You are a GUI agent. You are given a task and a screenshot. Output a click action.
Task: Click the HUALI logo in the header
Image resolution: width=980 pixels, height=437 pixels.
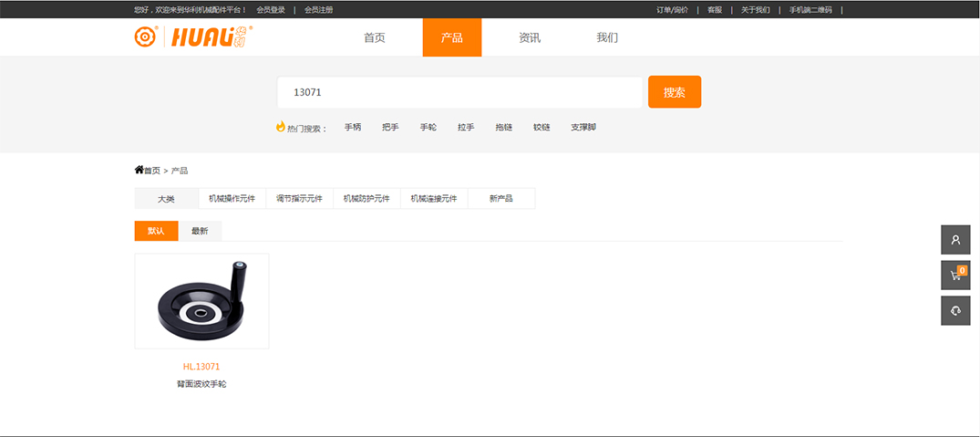(193, 37)
